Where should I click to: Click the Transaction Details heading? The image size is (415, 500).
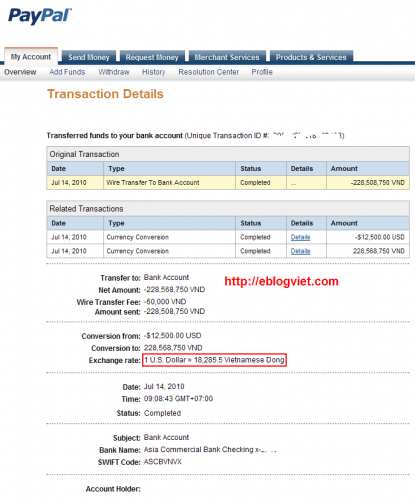tap(105, 94)
